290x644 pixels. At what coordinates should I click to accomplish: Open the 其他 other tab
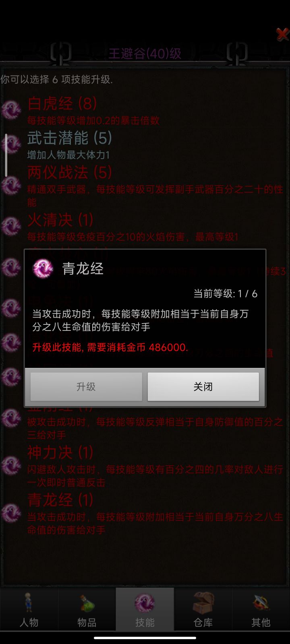point(261,609)
